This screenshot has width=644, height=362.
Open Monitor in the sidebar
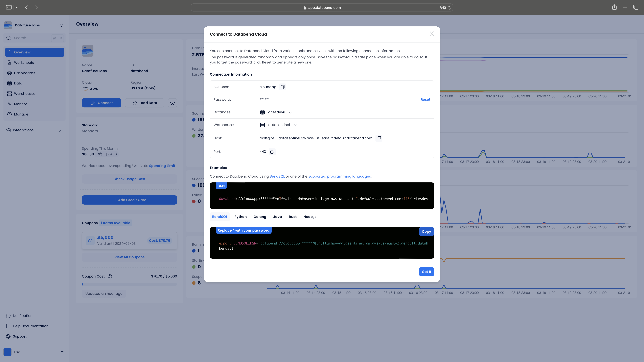point(34,104)
